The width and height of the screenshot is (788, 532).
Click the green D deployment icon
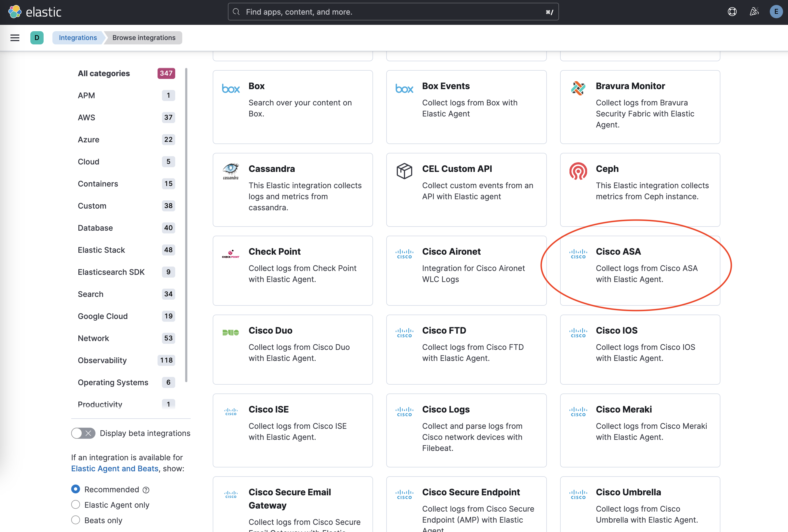[x=37, y=38]
